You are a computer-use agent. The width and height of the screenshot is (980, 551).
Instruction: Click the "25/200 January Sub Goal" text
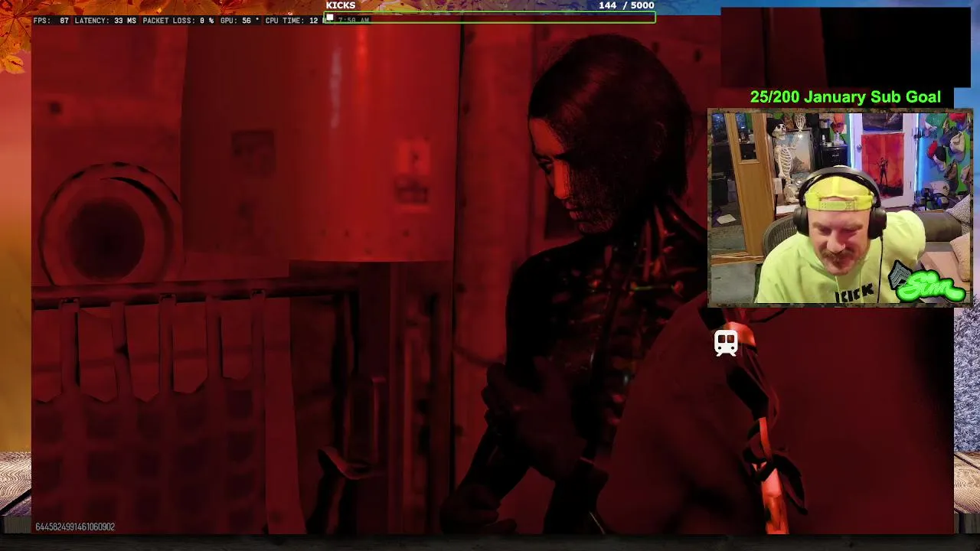845,97
